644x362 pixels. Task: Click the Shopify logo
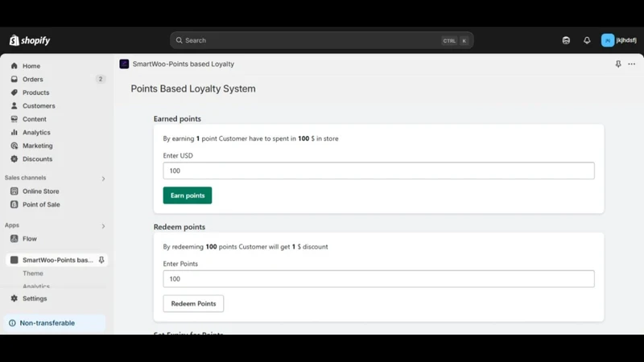(30, 40)
